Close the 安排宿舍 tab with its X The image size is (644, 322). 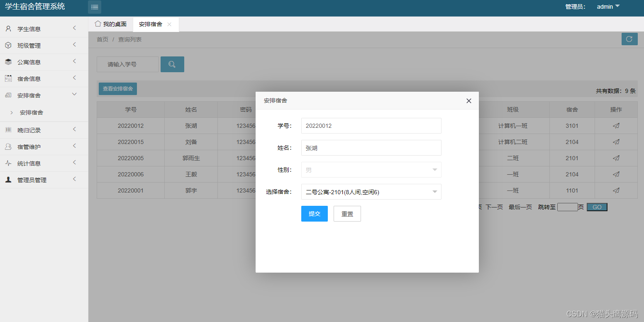[x=169, y=24]
